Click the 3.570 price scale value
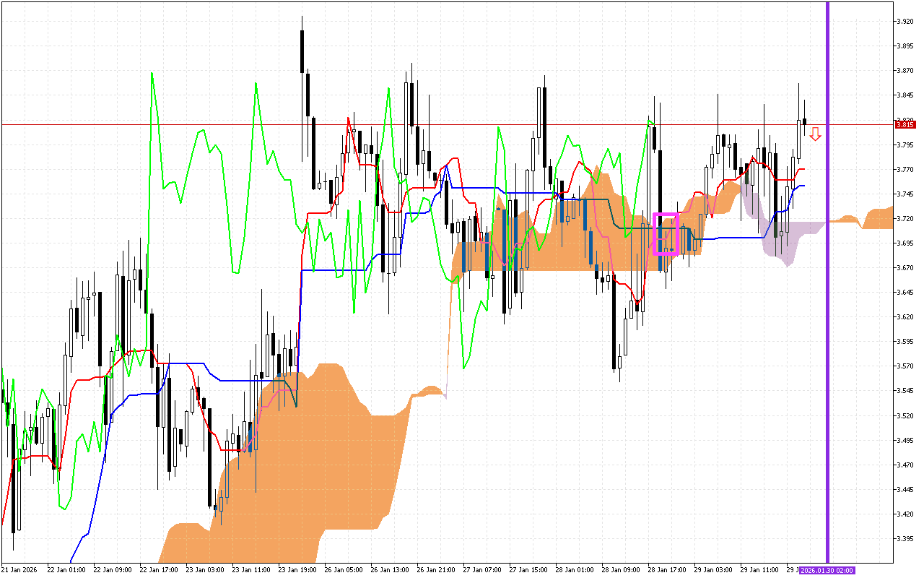924x578 pixels. 905,366
